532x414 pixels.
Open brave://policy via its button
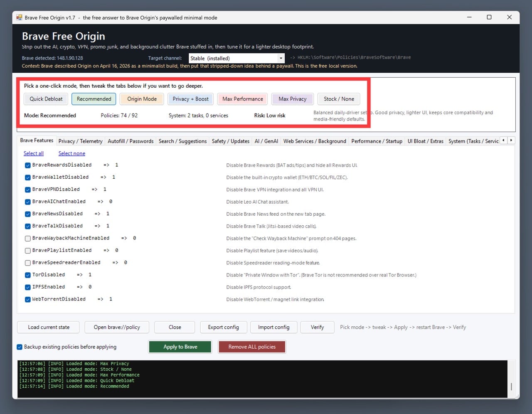(117, 327)
